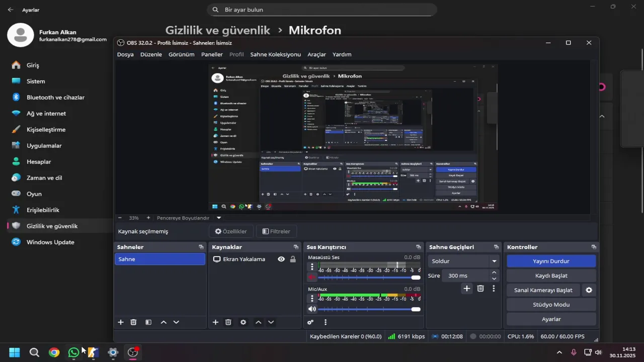The height and width of the screenshot is (362, 644).
Task: Open the Yardım menu
Action: 342,54
